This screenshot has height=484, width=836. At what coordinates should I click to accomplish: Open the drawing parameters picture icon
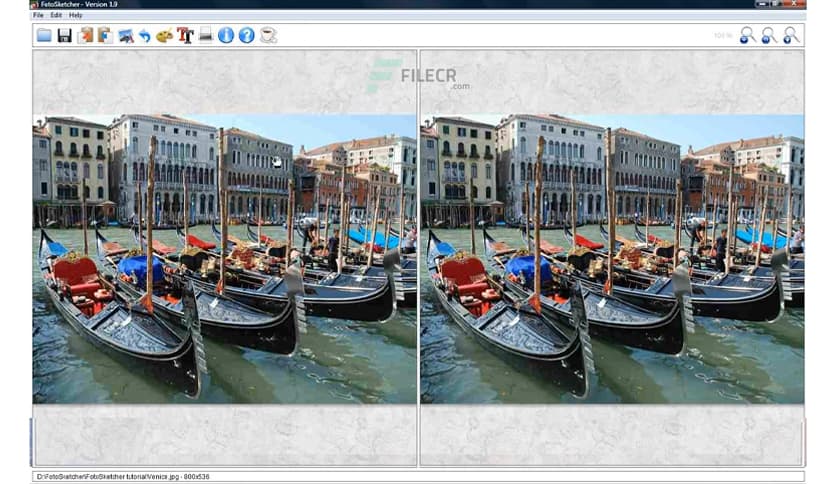coord(126,36)
